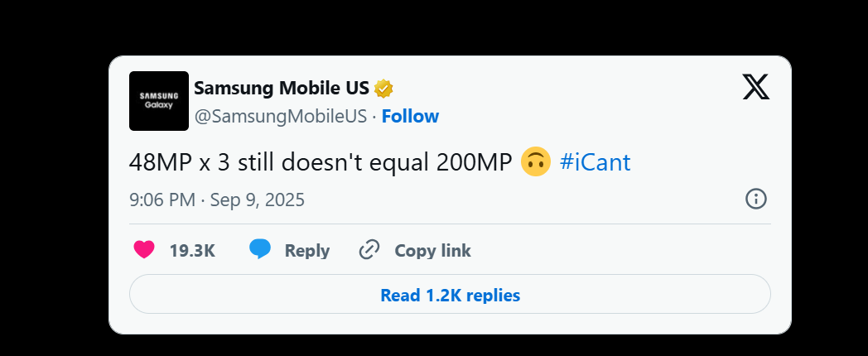The width and height of the screenshot is (868, 356).
Task: Open the Samsung Mobile US display name
Action: [x=281, y=88]
